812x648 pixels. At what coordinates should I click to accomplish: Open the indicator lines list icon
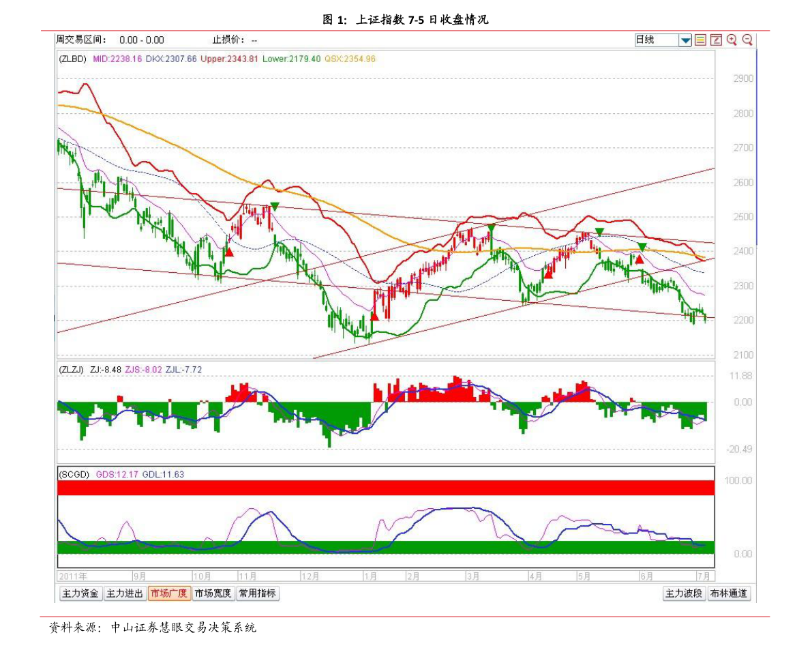click(x=700, y=40)
